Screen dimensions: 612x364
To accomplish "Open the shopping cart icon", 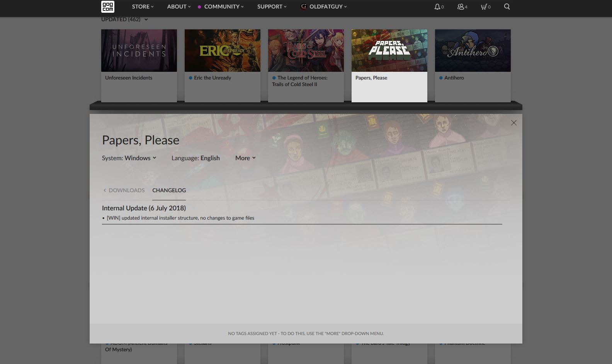I will [x=483, y=7].
